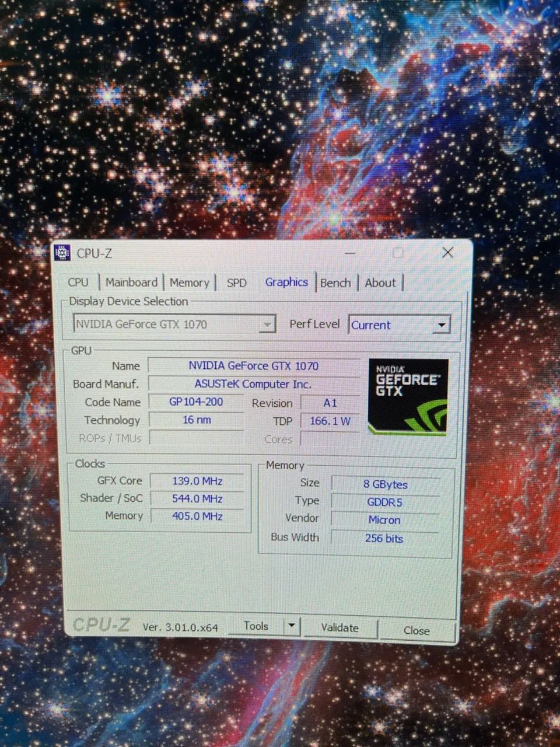Click the TDP 166.1 W value

[330, 421]
